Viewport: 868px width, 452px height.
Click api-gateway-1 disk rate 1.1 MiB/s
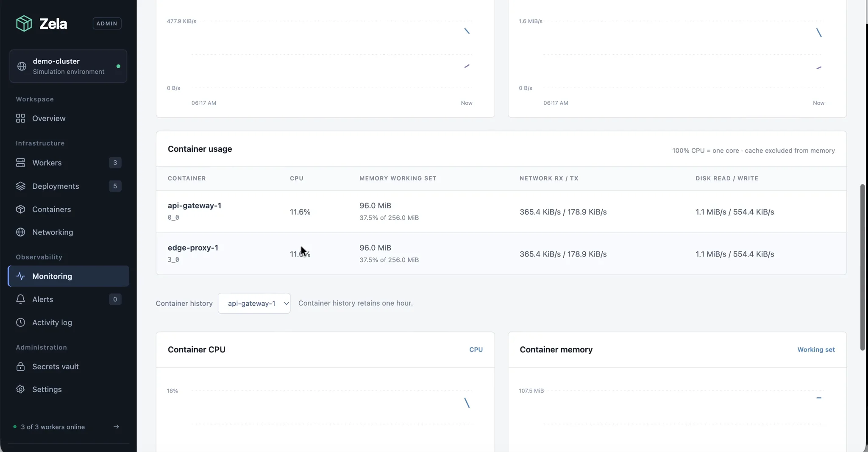point(711,212)
